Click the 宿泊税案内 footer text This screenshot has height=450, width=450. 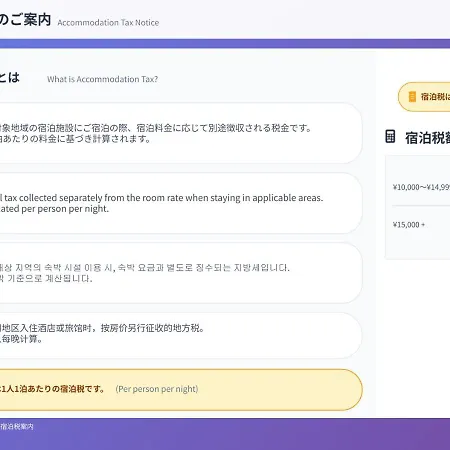point(17,426)
